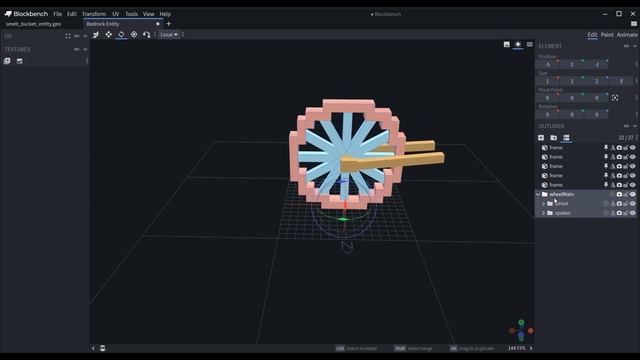
Task: Open the Help menu
Action: [x=165, y=14]
